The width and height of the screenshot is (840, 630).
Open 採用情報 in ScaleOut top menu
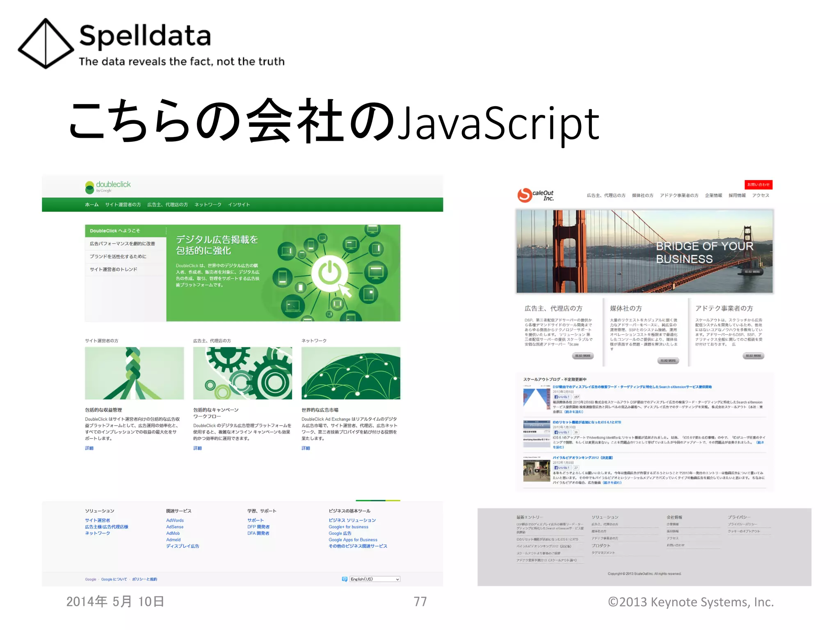737,196
